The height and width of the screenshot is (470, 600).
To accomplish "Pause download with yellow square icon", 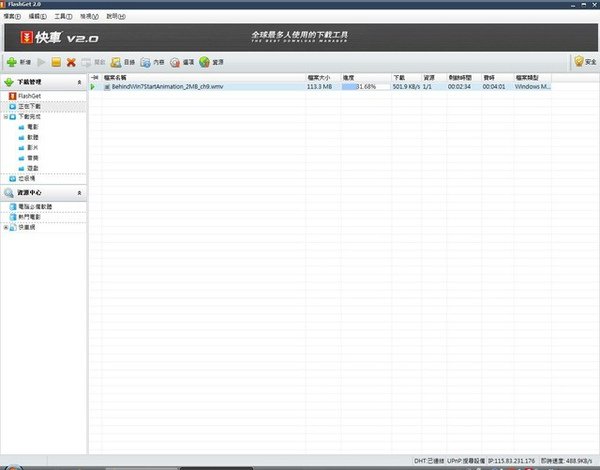I will tap(56, 62).
